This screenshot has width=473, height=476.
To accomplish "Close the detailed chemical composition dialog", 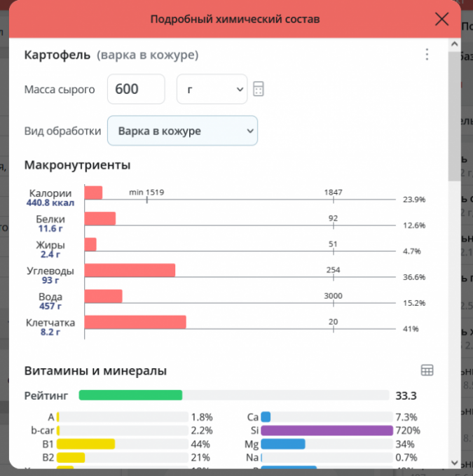I will point(441,19).
